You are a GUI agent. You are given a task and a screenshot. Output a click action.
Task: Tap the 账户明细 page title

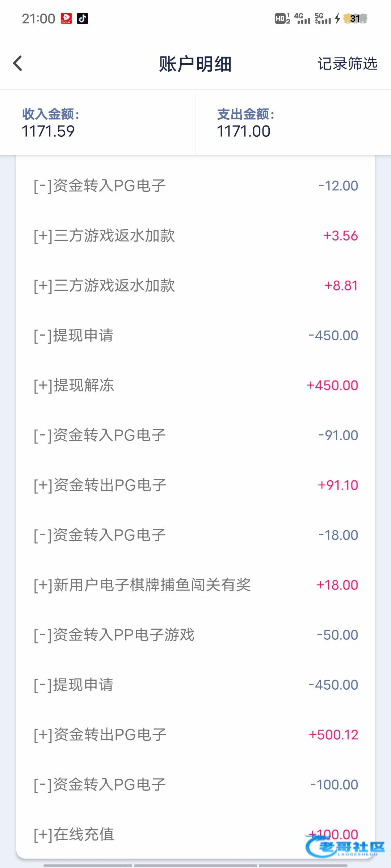195,64
